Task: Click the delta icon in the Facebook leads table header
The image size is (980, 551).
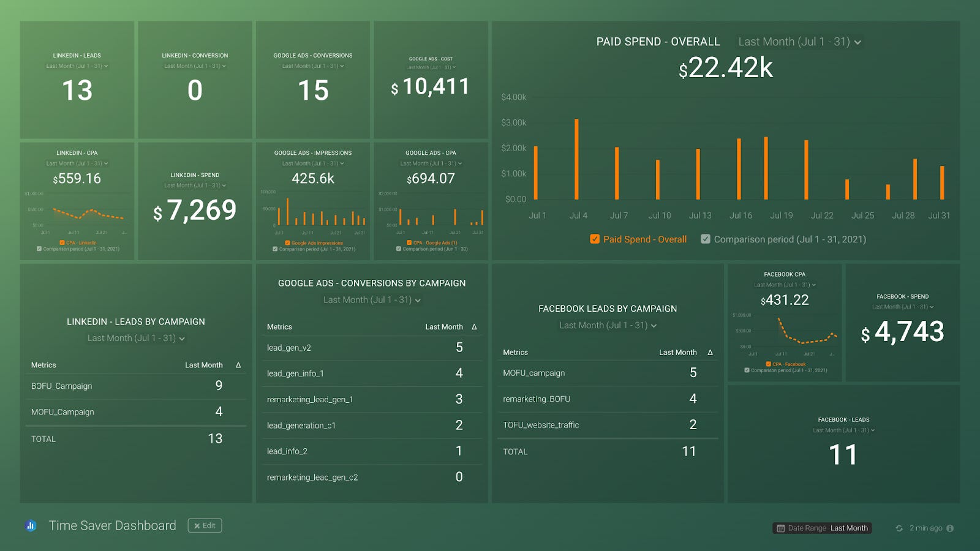Action: 709,352
